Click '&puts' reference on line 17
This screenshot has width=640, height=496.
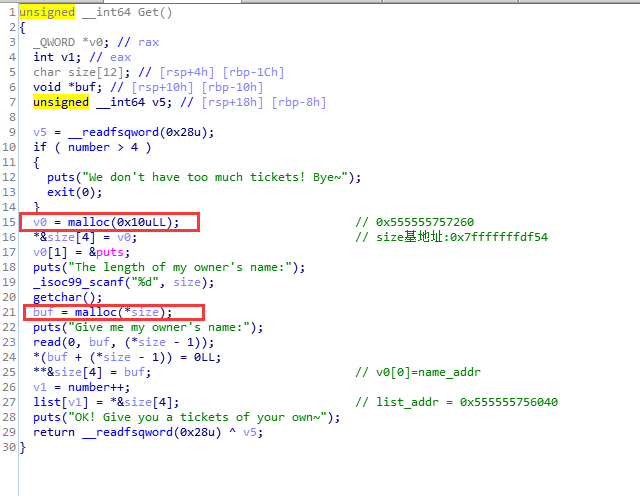point(106,252)
